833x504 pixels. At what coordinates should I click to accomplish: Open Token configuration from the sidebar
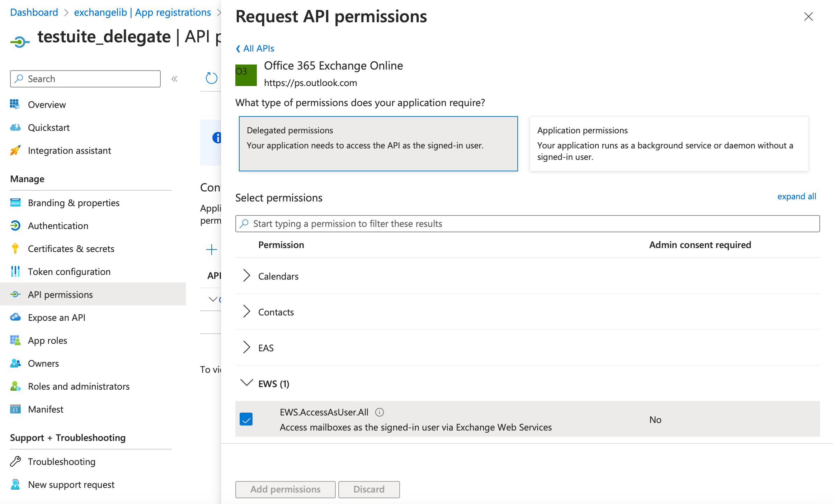click(69, 271)
